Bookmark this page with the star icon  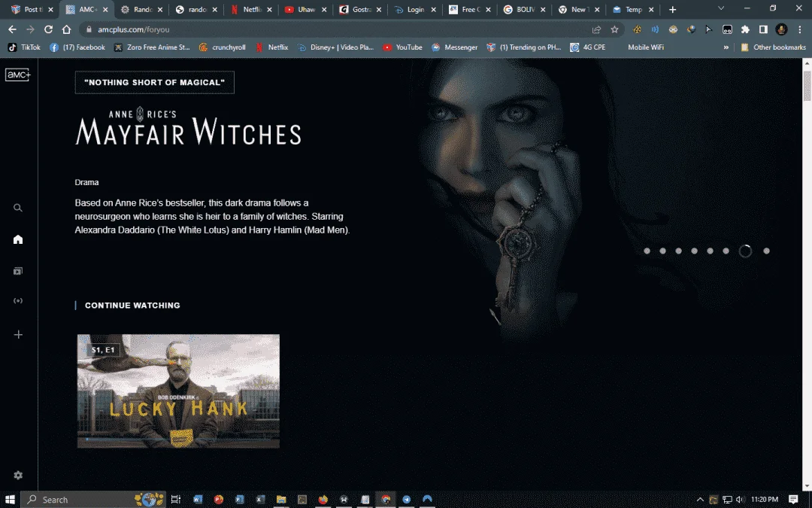click(x=615, y=29)
